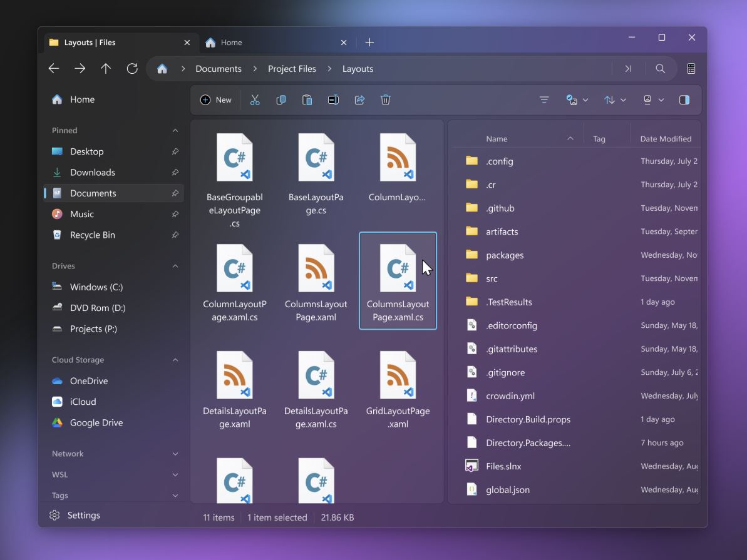Toggle the details pane panel icon
Image resolution: width=747 pixels, height=560 pixels.
pos(684,99)
